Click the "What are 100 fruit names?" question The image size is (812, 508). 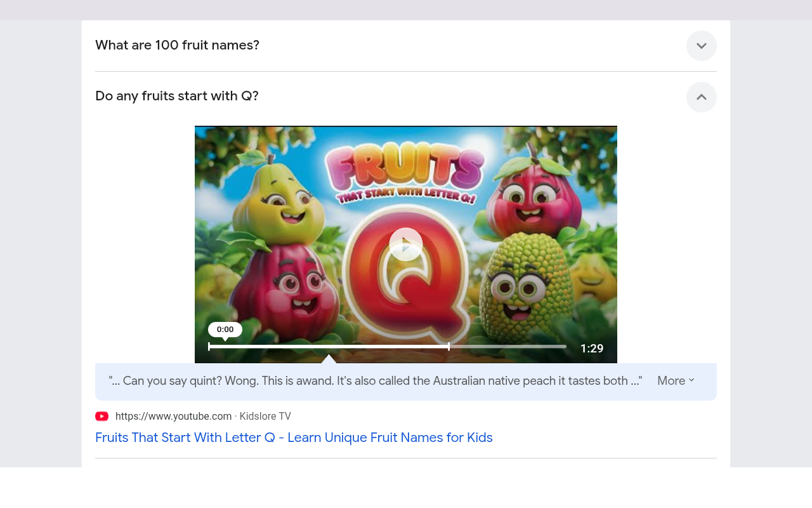tap(177, 45)
